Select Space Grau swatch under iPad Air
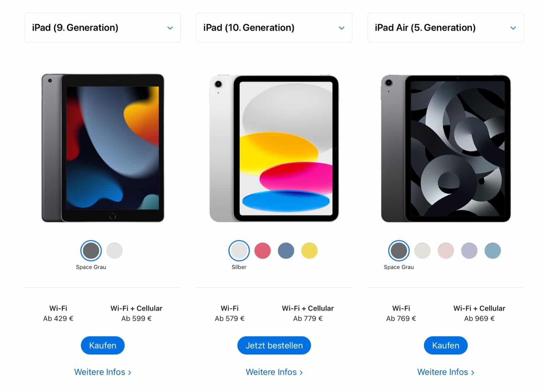543x392 pixels. click(399, 251)
